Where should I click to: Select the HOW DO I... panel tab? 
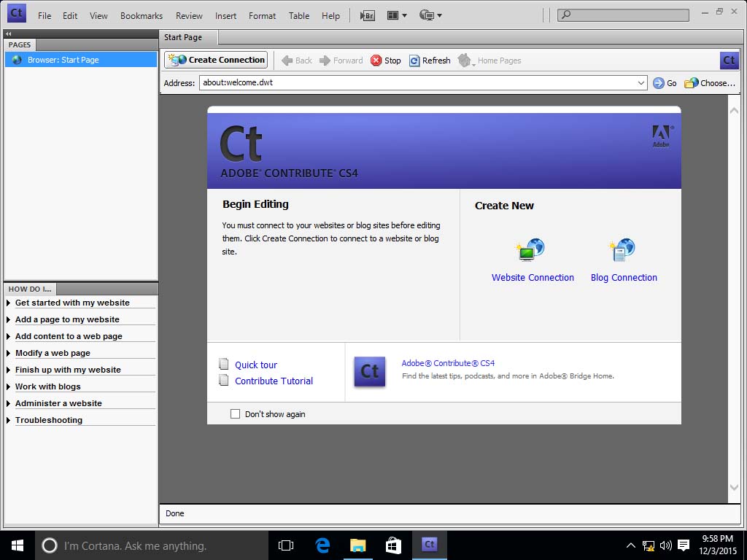point(29,289)
